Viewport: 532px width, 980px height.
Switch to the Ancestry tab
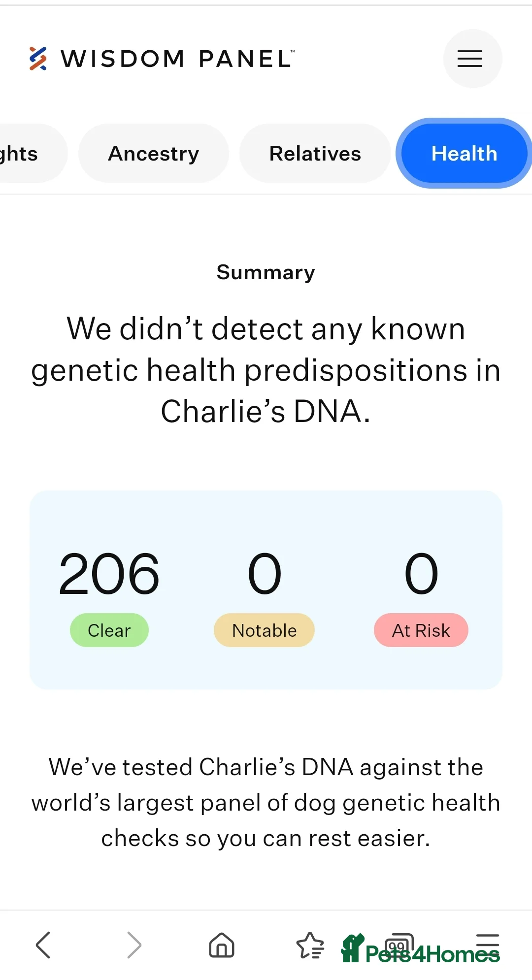coord(153,153)
